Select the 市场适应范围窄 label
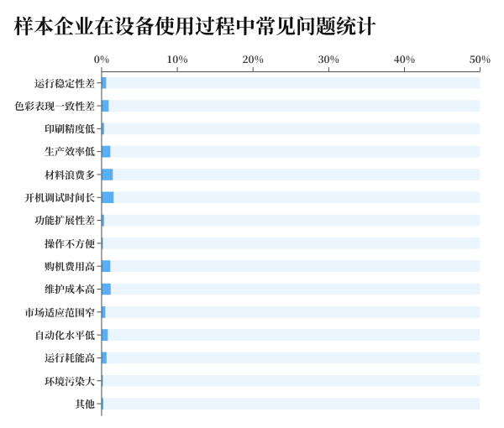Image resolution: width=504 pixels, height=428 pixels. (x=60, y=312)
